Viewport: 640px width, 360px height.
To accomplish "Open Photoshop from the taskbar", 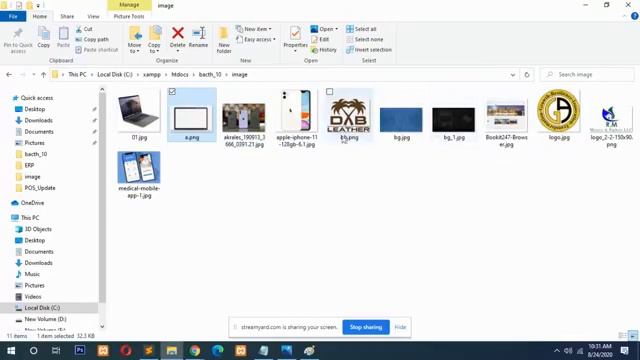I will (80, 350).
